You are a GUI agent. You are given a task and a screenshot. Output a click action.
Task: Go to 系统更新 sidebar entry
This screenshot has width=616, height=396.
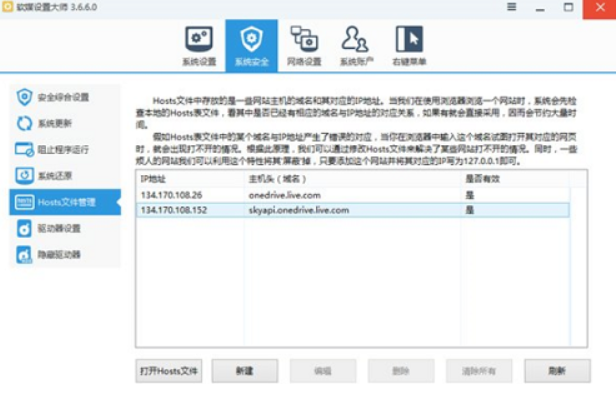coord(65,123)
